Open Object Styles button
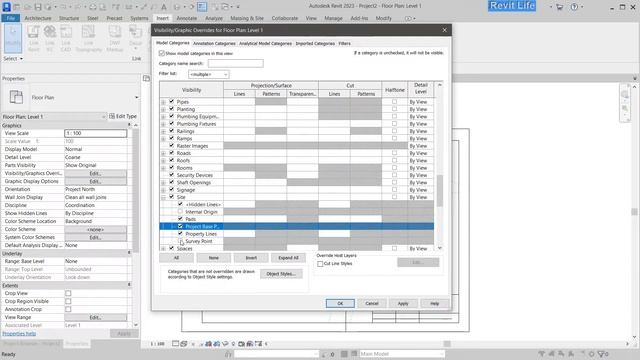Viewport: 640px width, 360px height. pos(281,273)
